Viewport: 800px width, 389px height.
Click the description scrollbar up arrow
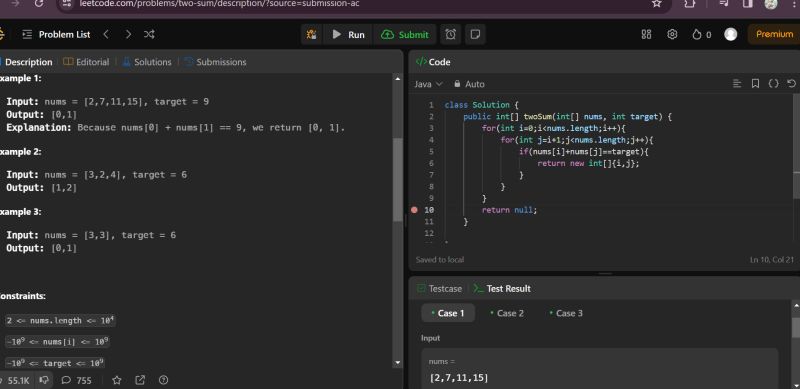pyautogui.click(x=398, y=79)
